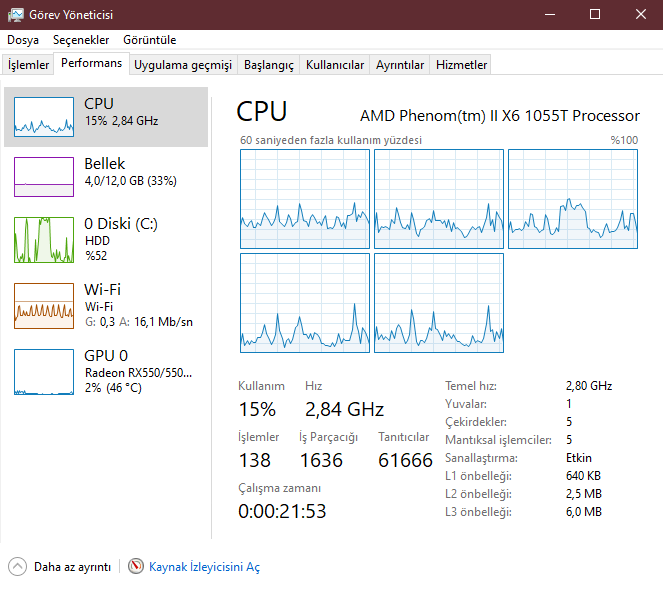This screenshot has width=663, height=589.
Task: Collapse view with Daha az ayrıntı arrow
Action: point(18,567)
